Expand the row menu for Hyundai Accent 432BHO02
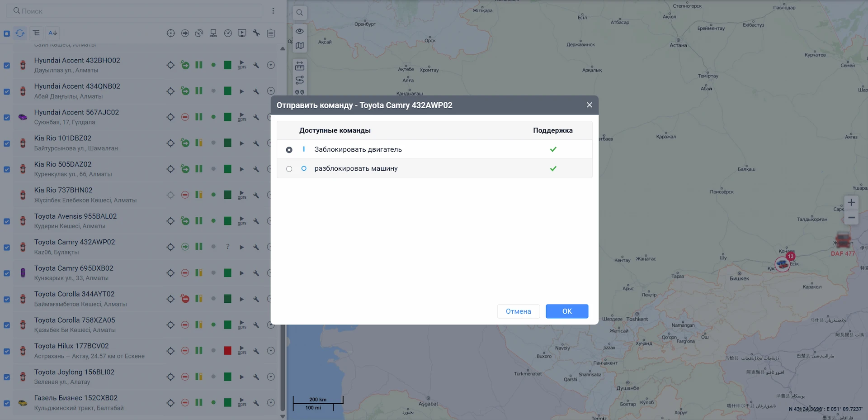Viewport: 868px width, 420px height. tap(271, 65)
